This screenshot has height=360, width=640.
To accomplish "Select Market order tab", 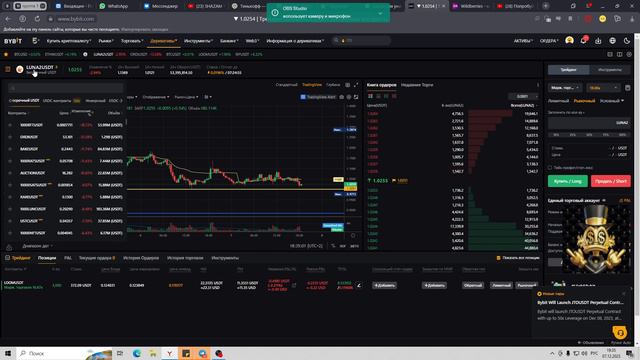I will tap(584, 101).
